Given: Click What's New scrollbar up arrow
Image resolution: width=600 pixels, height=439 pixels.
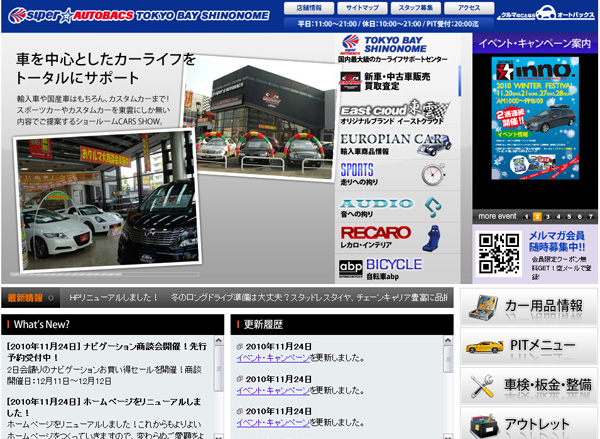Looking at the screenshot, I should [x=218, y=340].
